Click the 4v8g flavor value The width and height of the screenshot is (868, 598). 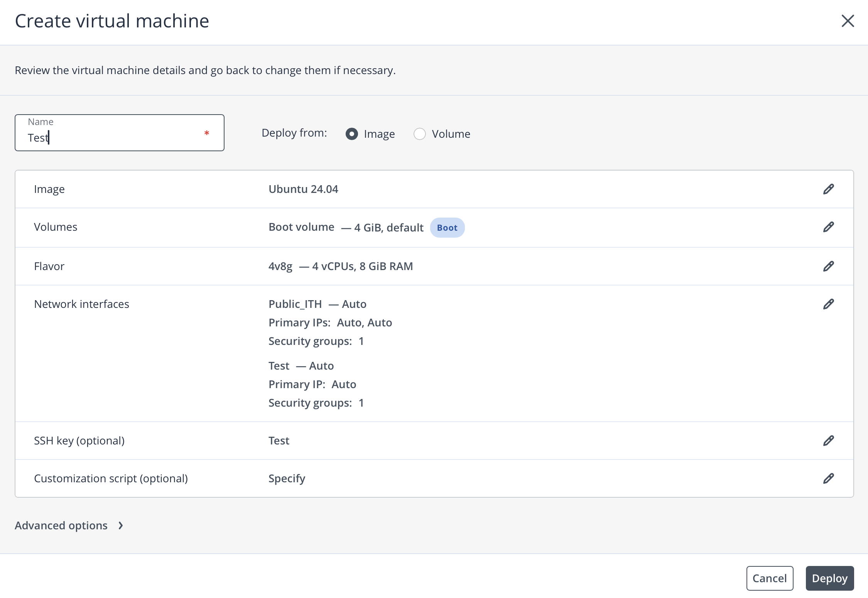280,266
